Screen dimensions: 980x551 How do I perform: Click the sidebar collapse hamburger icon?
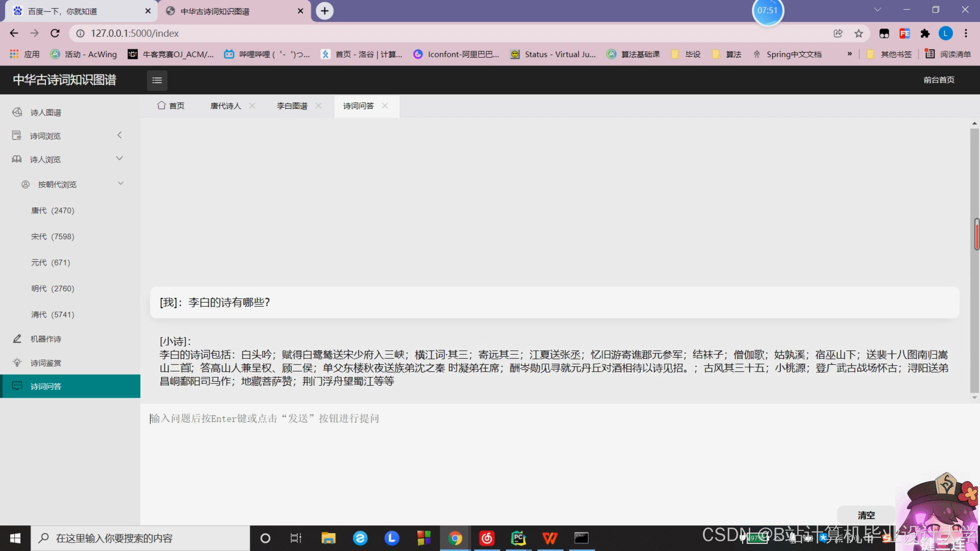[157, 80]
